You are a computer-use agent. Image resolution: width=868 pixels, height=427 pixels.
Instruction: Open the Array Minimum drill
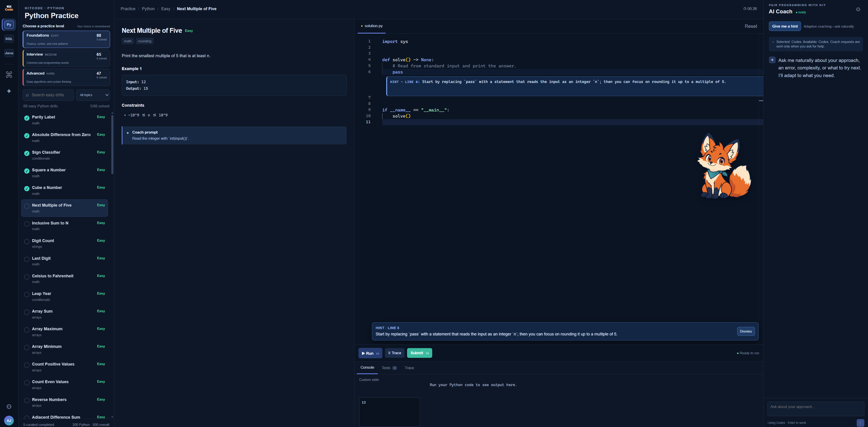[65, 349]
